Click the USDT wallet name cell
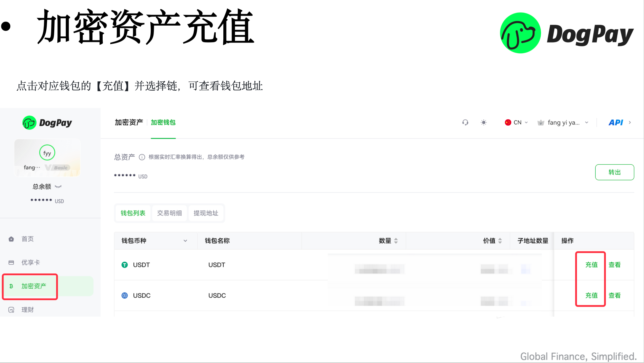 217,265
